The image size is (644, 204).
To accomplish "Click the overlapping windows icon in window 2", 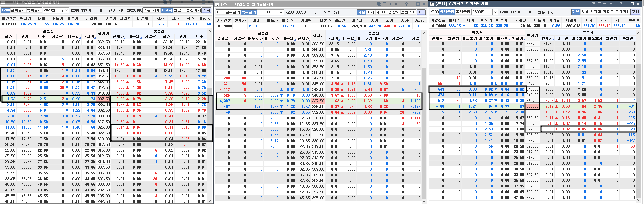I will [x=379, y=4].
